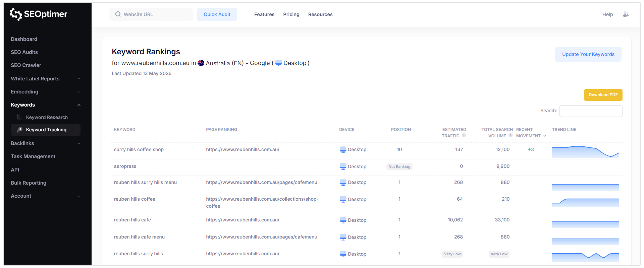The image size is (644, 268).
Task: Open Task Management
Action: (33, 156)
